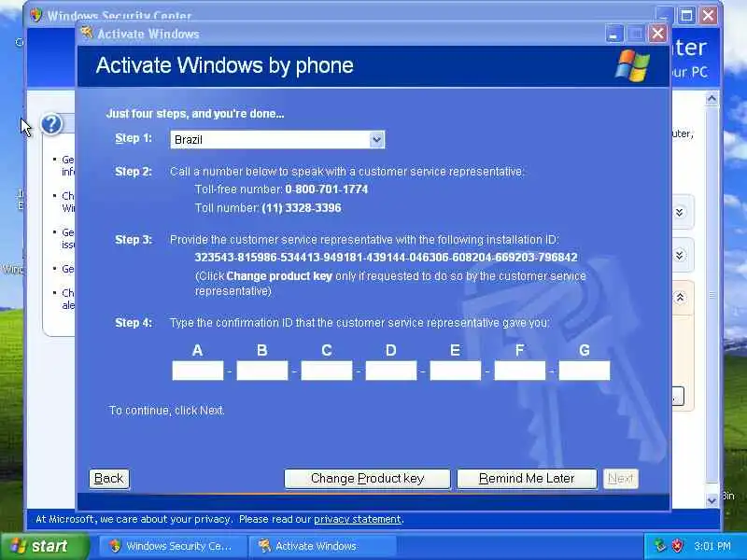
Task: Switch to Windows Security Center taskbar item
Action: pyautogui.click(x=173, y=546)
